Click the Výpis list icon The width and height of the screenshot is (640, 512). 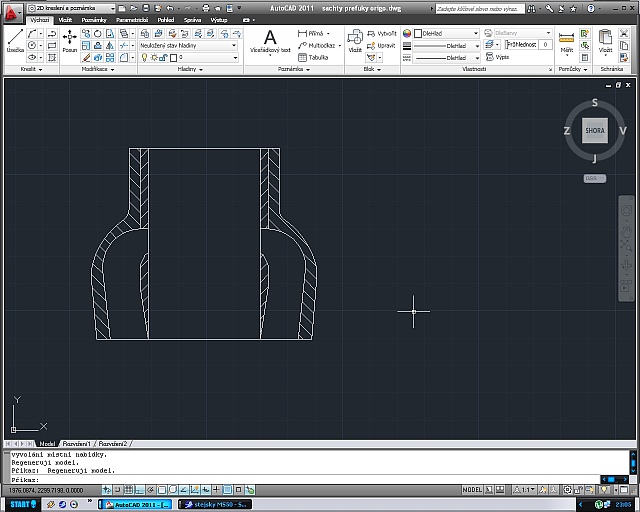click(x=498, y=57)
